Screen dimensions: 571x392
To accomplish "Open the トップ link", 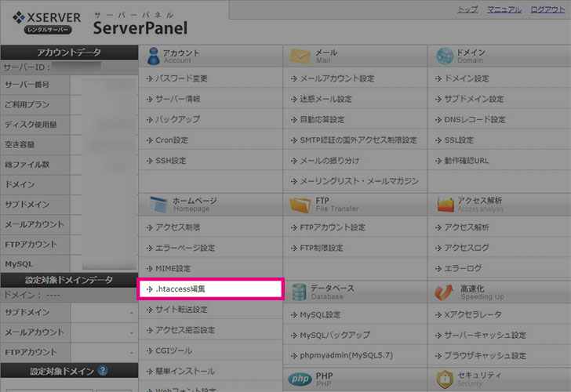I will (x=467, y=10).
